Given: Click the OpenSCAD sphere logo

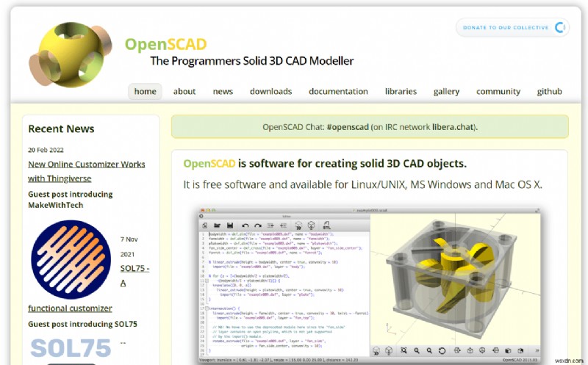Looking at the screenshot, I should [71, 54].
